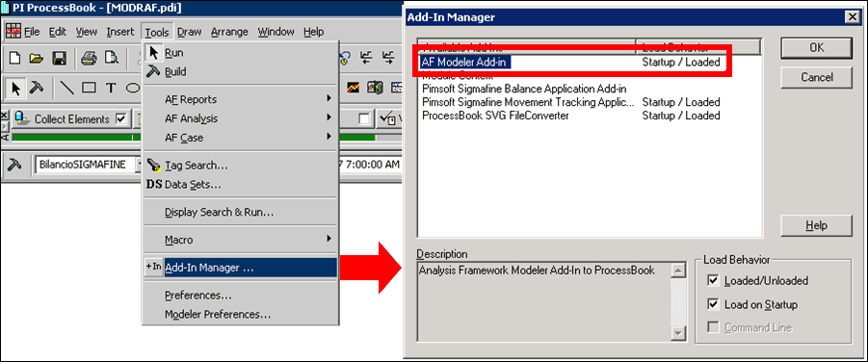This screenshot has width=868, height=362.
Task: Open the Edit menu
Action: tap(58, 32)
